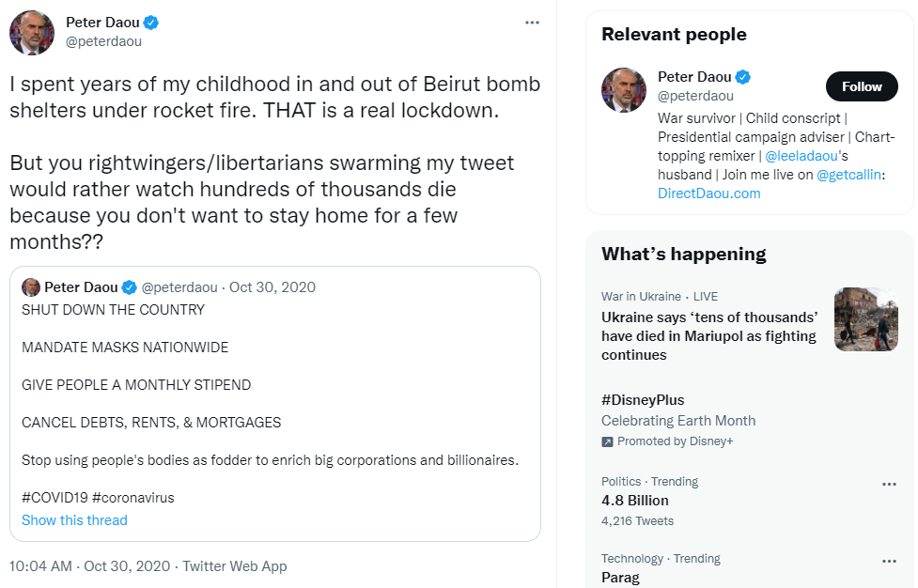
Task: Click the #DisneyPlus promoted trend
Action: [x=643, y=400]
